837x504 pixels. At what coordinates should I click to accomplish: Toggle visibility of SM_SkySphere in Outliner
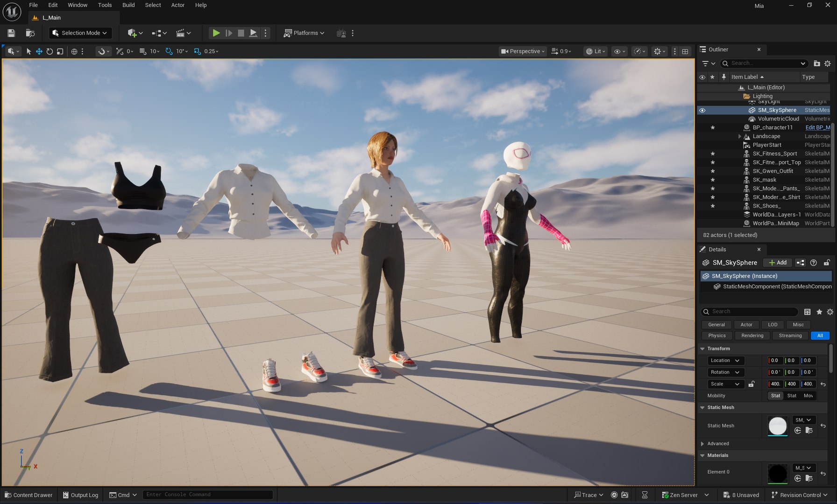[x=702, y=111]
